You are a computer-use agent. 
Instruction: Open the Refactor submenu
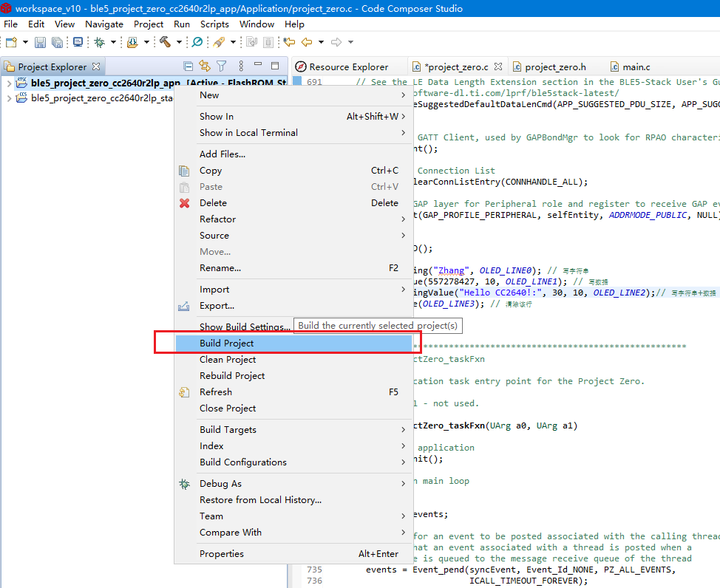[294, 219]
